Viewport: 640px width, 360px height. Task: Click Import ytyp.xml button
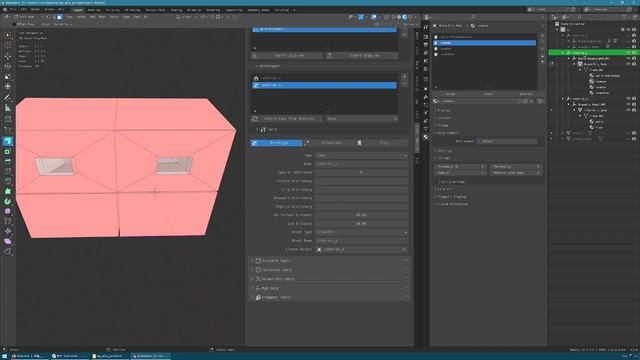(x=287, y=55)
